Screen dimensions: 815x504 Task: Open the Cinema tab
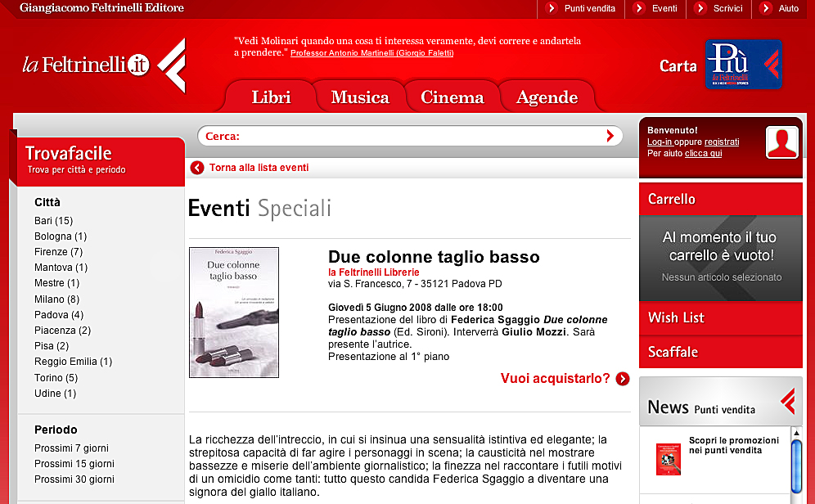(x=452, y=97)
